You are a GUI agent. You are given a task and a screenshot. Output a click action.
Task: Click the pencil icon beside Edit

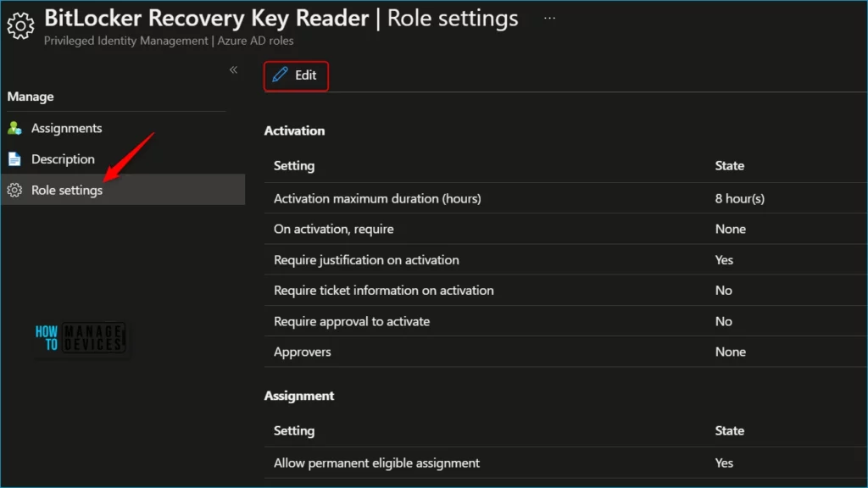point(280,75)
